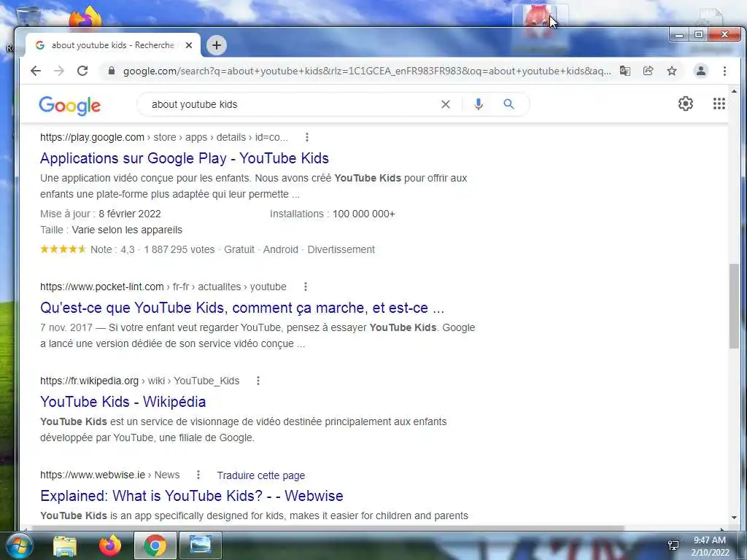The width and height of the screenshot is (747, 560).
Task: Start voice search with the microphone icon
Action: pyautogui.click(x=479, y=104)
